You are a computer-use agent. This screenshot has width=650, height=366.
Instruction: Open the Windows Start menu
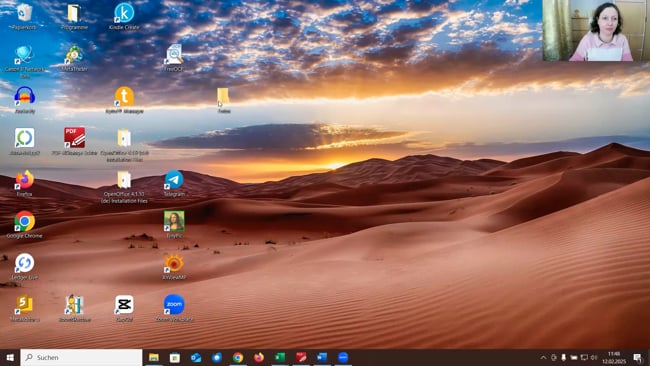pyautogui.click(x=10, y=357)
